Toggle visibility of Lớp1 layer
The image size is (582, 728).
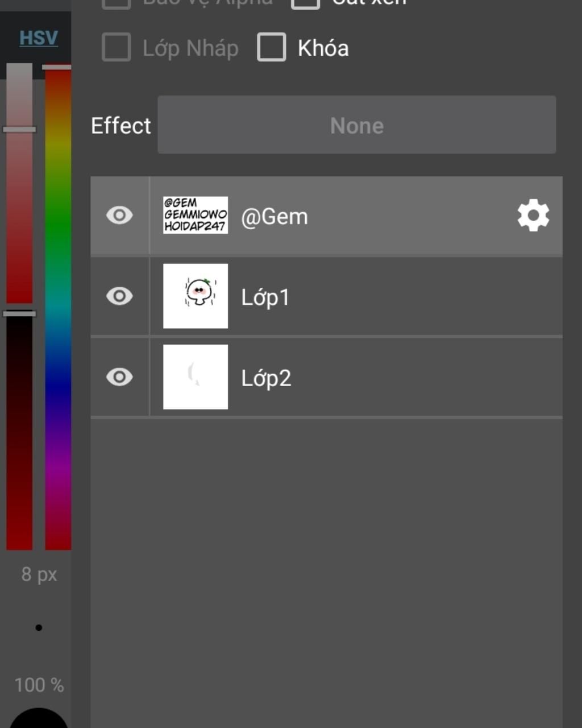[119, 296]
